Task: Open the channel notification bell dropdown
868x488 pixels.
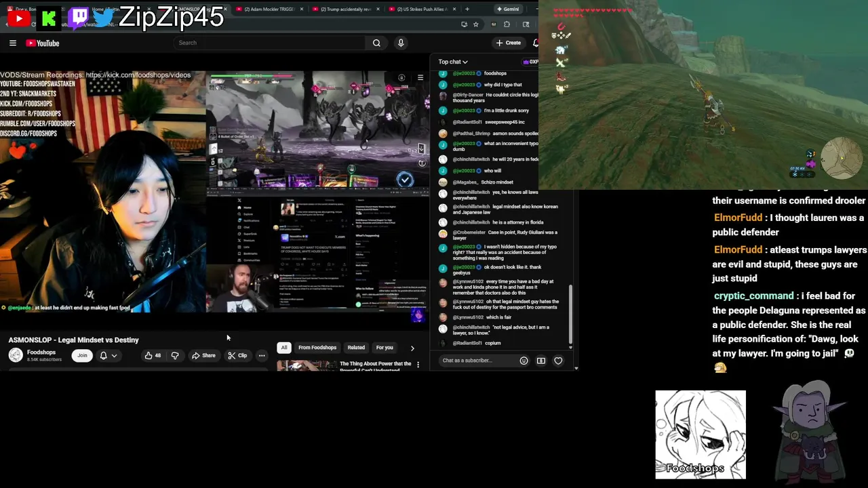Action: click(108, 355)
